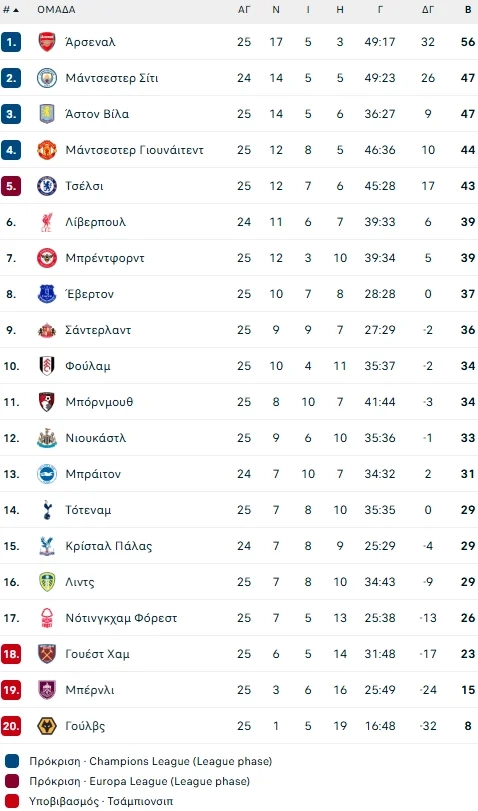Sort by the B points column header
The width and height of the screenshot is (478, 811).
coord(468,10)
